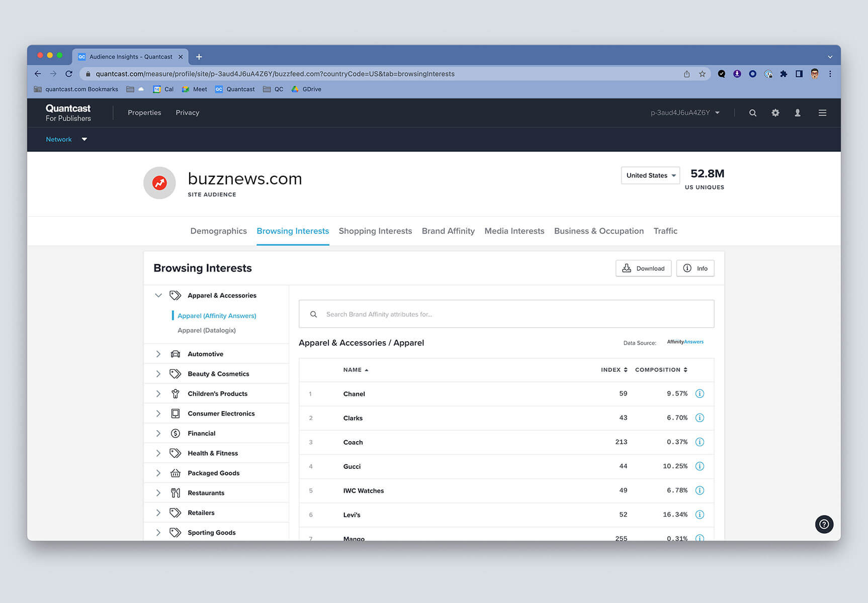
Task: Click info icon for Levi's row
Action: coord(700,515)
